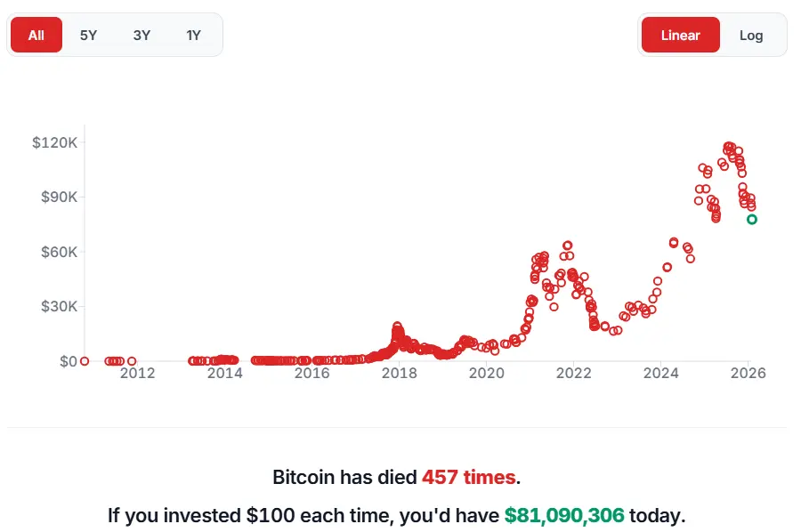Click the red '457 times' text
This screenshot has height=532, width=801.
(x=468, y=477)
